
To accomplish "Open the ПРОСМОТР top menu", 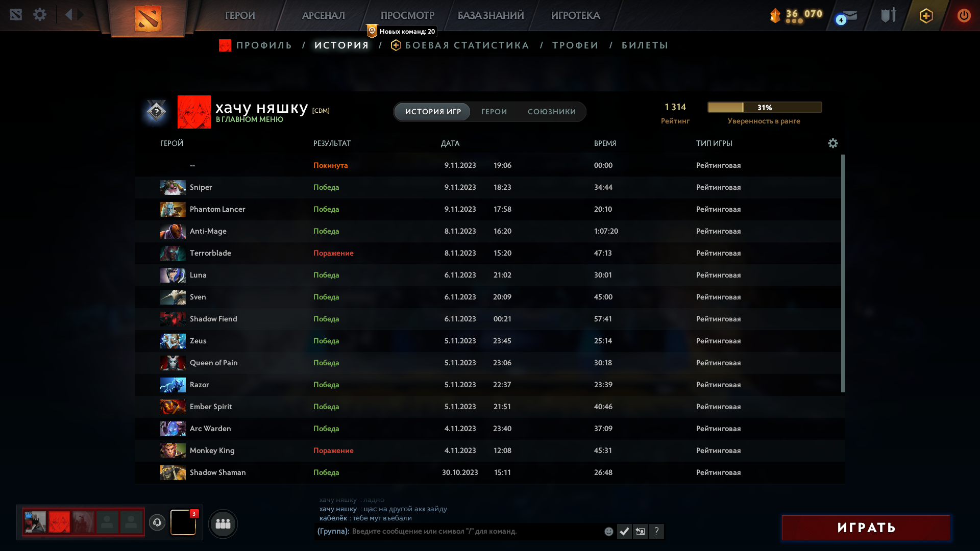I will click(x=407, y=15).
